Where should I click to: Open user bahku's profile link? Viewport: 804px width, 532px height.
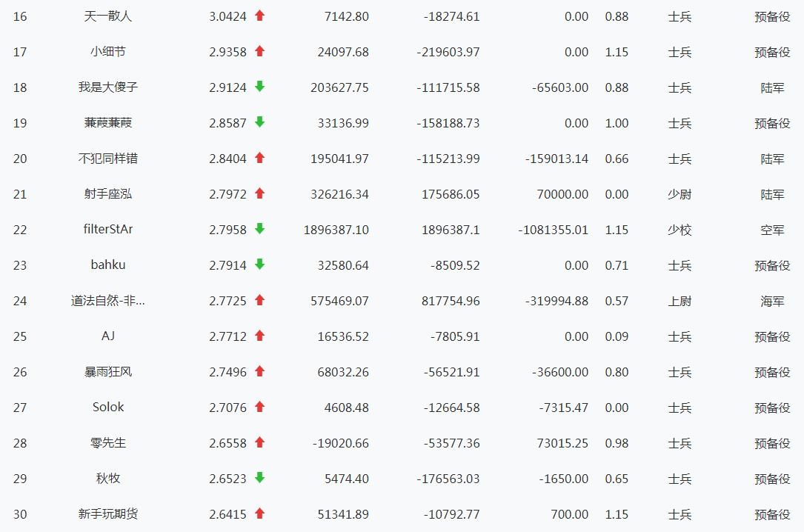[x=108, y=265]
